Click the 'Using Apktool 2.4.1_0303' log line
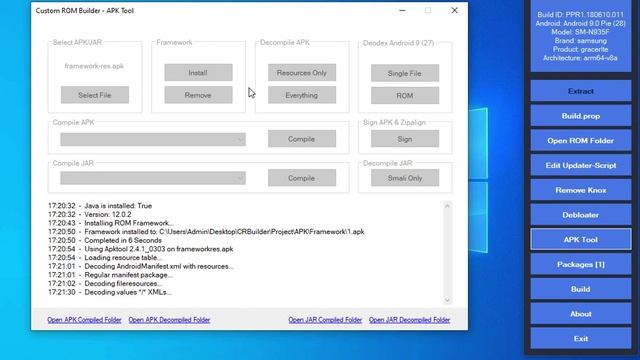The image size is (640, 360). 140,249
